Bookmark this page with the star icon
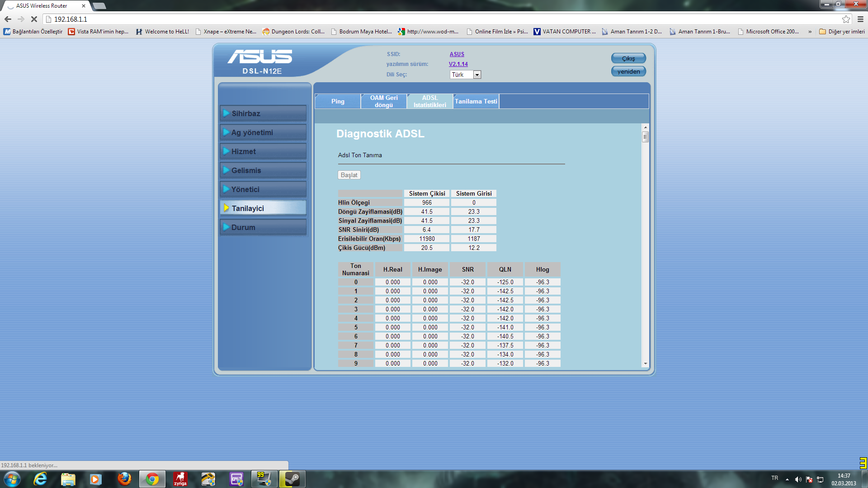The height and width of the screenshot is (488, 868). [x=846, y=19]
